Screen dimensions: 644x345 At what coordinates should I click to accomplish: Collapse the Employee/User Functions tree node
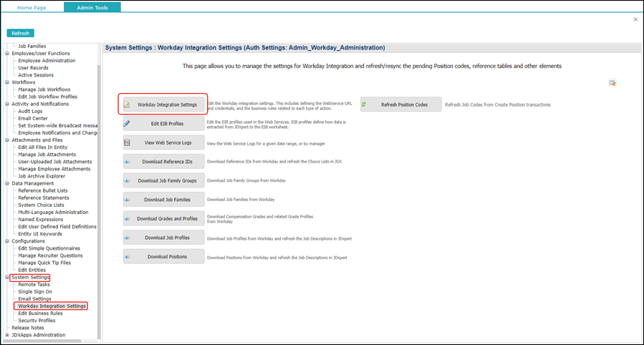7,54
